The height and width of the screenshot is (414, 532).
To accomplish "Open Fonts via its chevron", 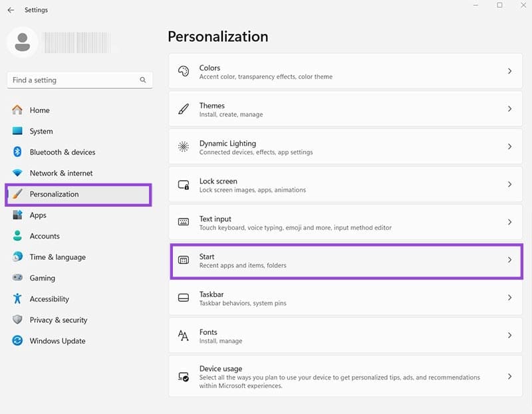I will (x=509, y=336).
